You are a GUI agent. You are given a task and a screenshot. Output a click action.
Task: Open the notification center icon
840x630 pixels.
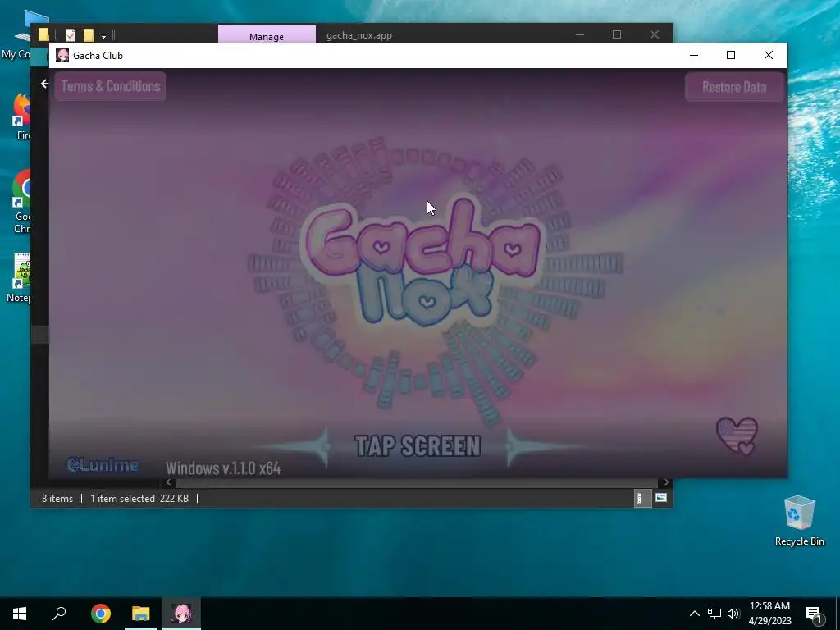(x=814, y=614)
